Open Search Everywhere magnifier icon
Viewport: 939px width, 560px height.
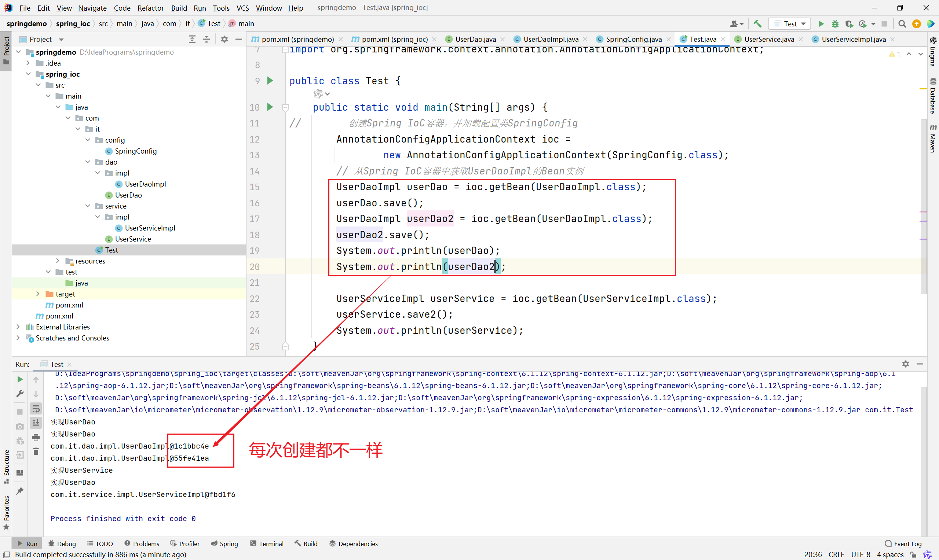coord(902,24)
